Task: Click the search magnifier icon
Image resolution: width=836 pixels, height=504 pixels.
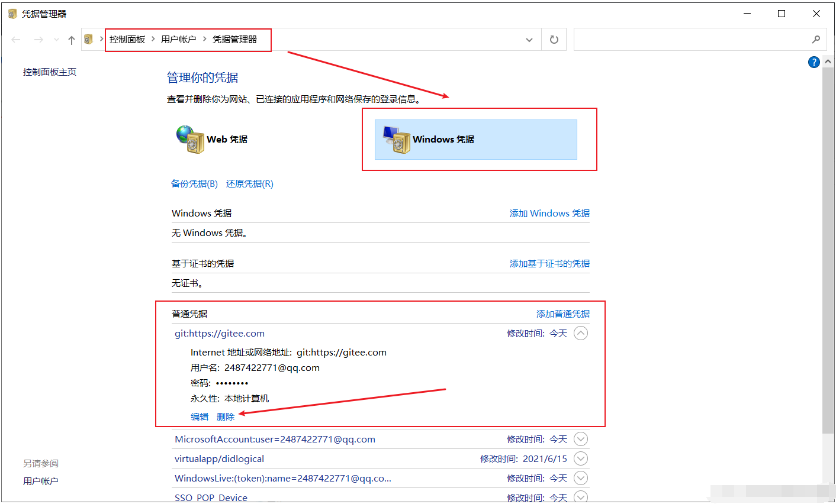Action: click(816, 40)
